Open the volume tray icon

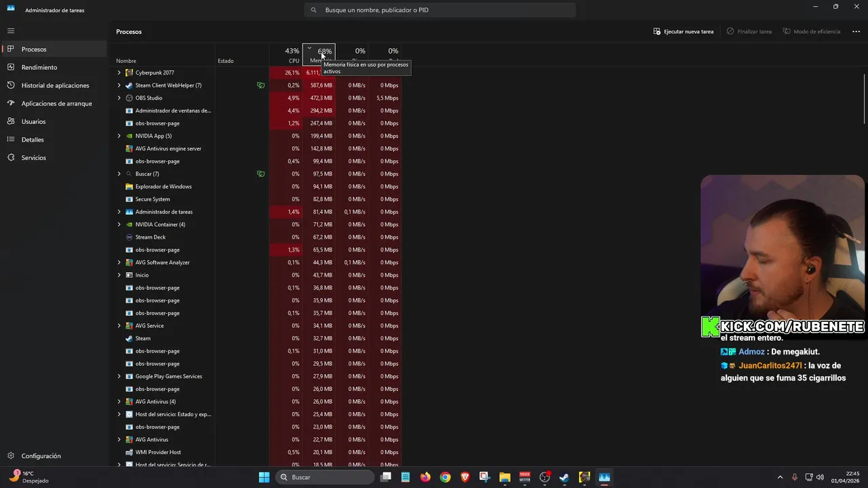(821, 477)
